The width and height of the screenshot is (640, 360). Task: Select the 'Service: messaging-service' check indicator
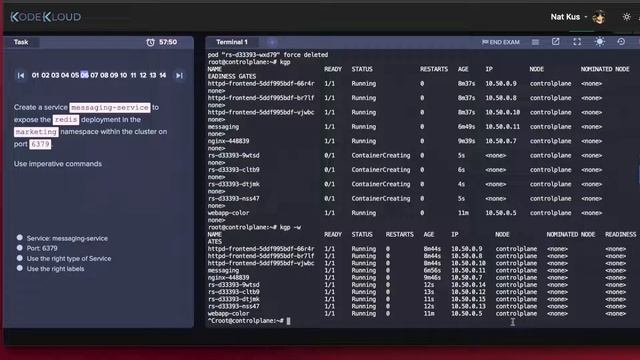coord(20,238)
